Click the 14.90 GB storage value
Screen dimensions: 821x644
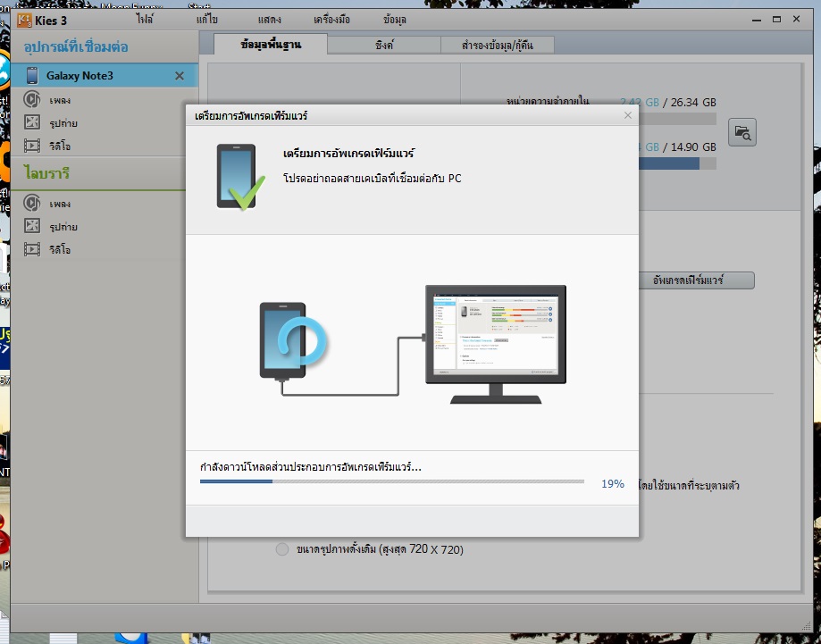tap(693, 147)
